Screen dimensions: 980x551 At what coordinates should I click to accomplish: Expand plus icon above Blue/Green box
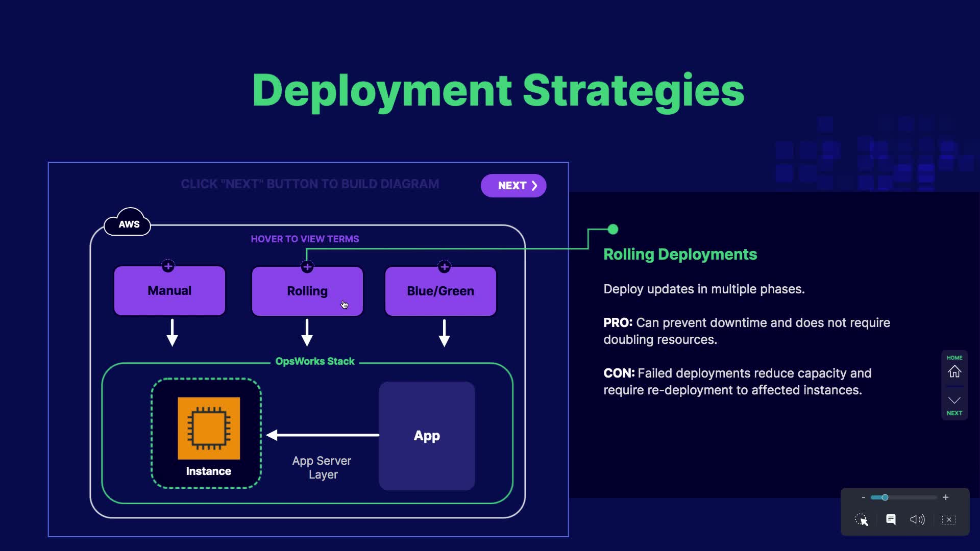pos(444,266)
